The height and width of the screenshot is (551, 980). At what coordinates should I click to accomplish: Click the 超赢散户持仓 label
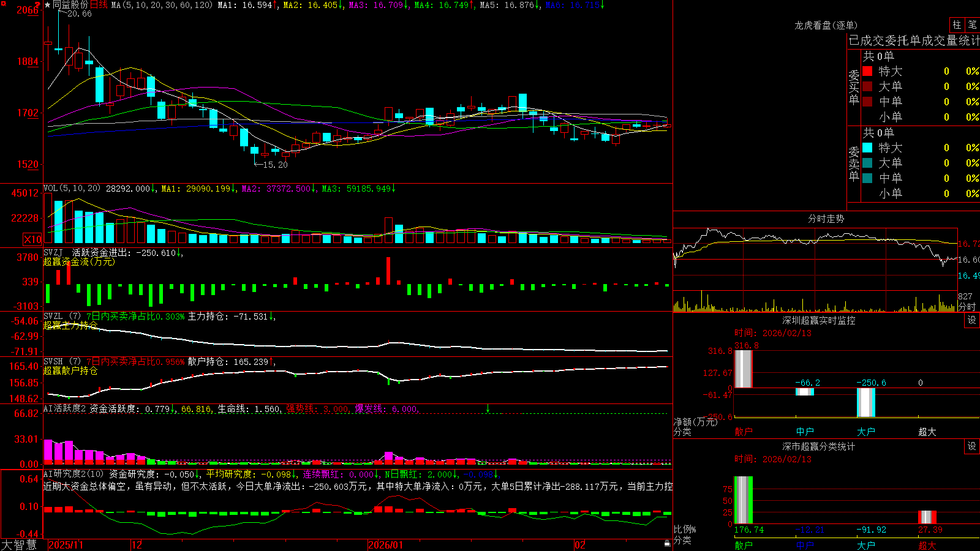coord(70,370)
